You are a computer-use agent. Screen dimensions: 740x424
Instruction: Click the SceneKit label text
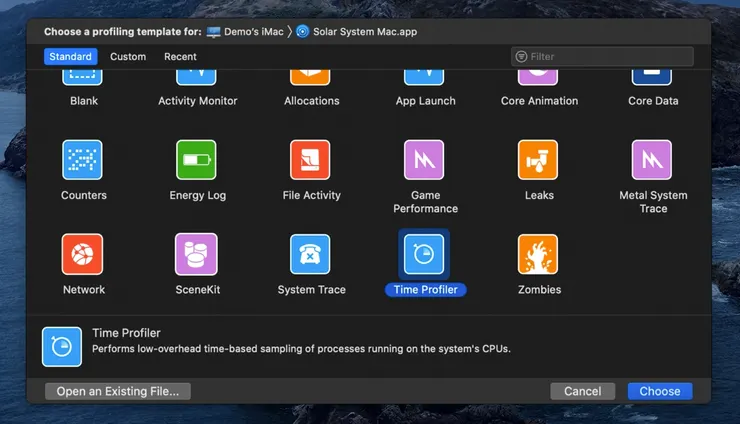tap(198, 290)
